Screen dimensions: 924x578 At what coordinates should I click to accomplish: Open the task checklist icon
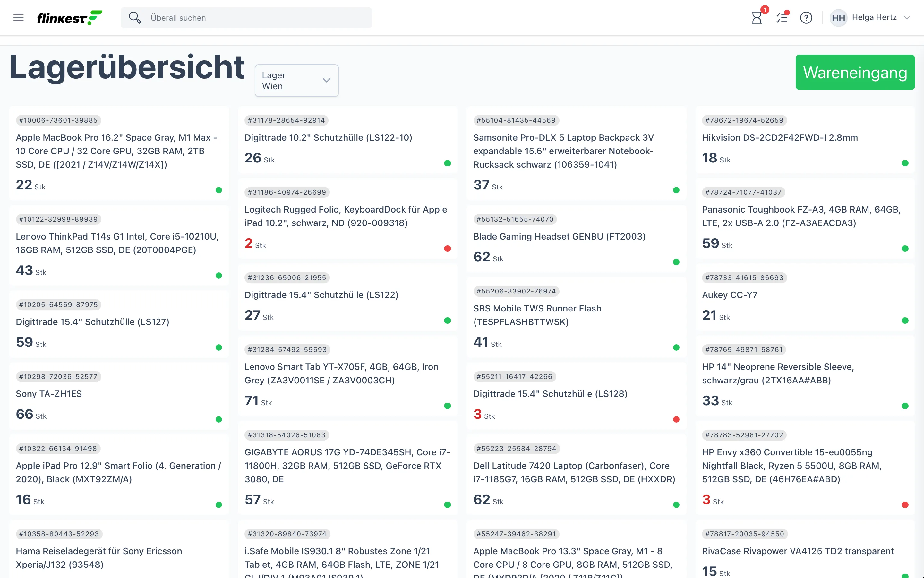[x=782, y=18]
